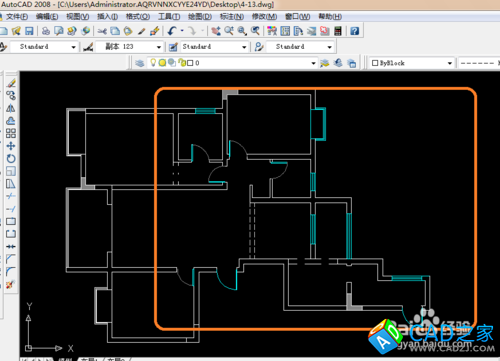
Task: Select the Array tool
Action: (x=11, y=133)
